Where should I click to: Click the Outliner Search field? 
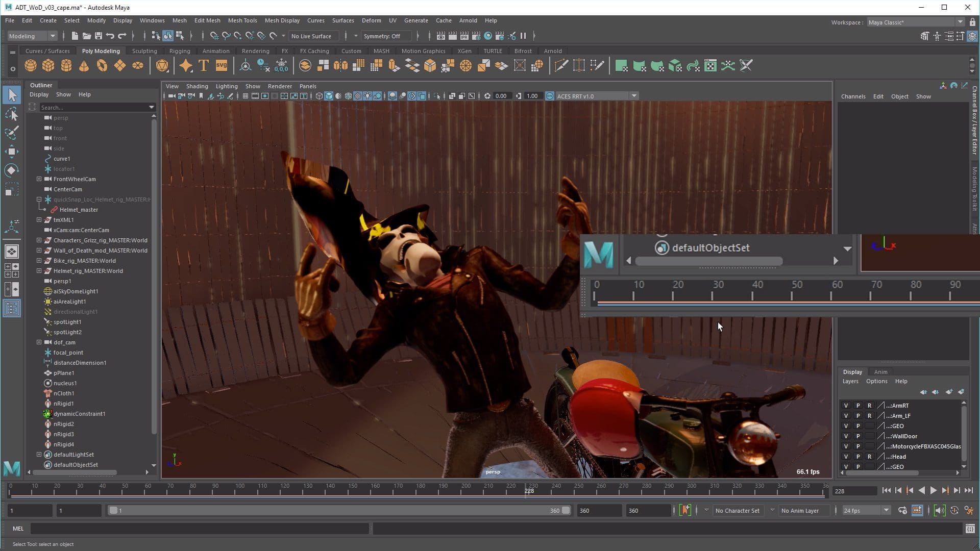[x=97, y=107]
